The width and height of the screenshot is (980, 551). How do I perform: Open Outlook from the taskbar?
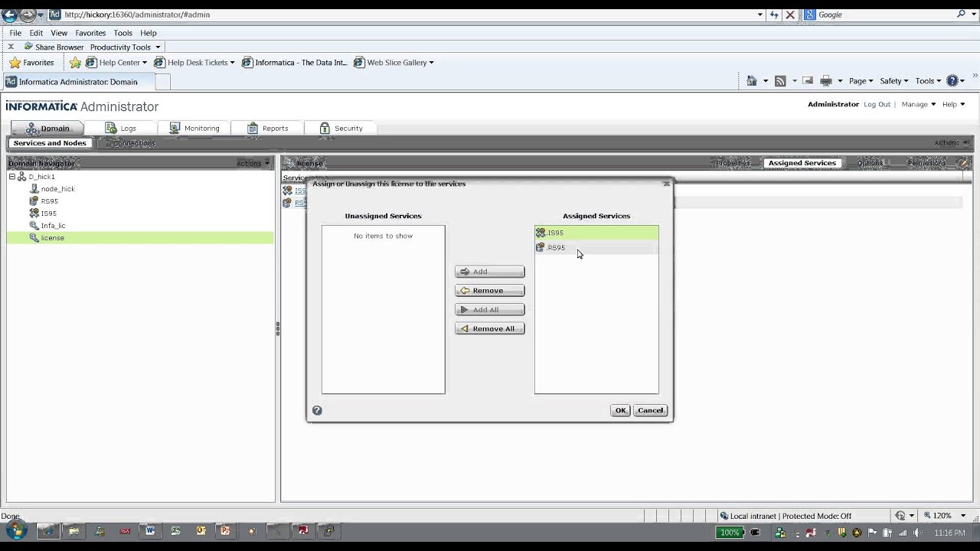(x=201, y=530)
